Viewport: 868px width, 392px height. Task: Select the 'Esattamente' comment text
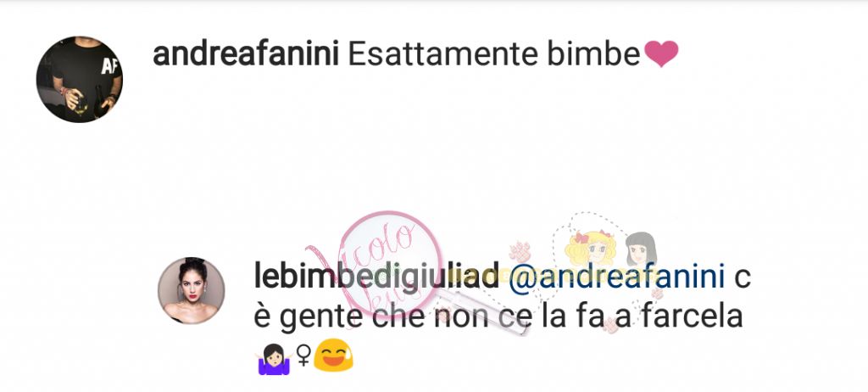tap(443, 54)
